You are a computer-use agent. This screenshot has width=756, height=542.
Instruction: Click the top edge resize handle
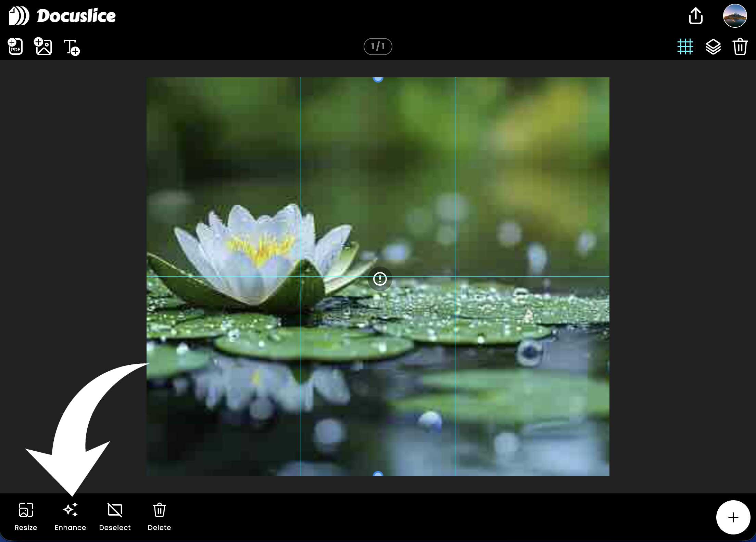[378, 79]
